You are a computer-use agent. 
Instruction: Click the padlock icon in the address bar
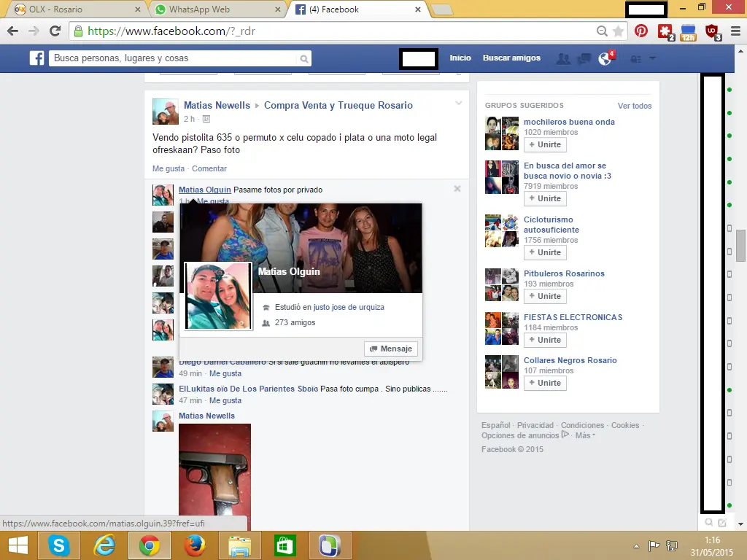click(x=77, y=32)
